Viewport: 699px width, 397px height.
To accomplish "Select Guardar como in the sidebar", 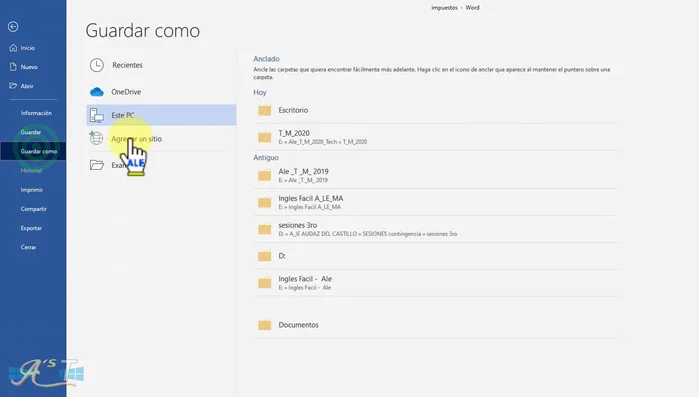I will click(x=33, y=151).
